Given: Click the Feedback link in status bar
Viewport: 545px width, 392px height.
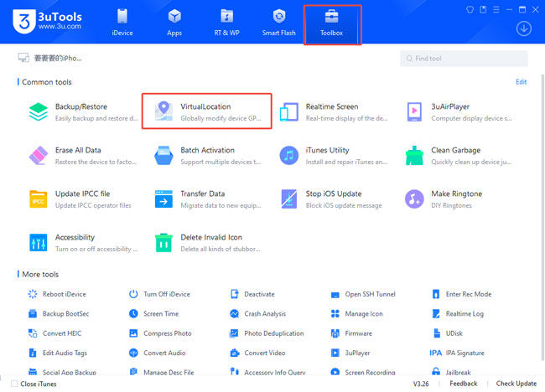Looking at the screenshot, I should pyautogui.click(x=463, y=384).
